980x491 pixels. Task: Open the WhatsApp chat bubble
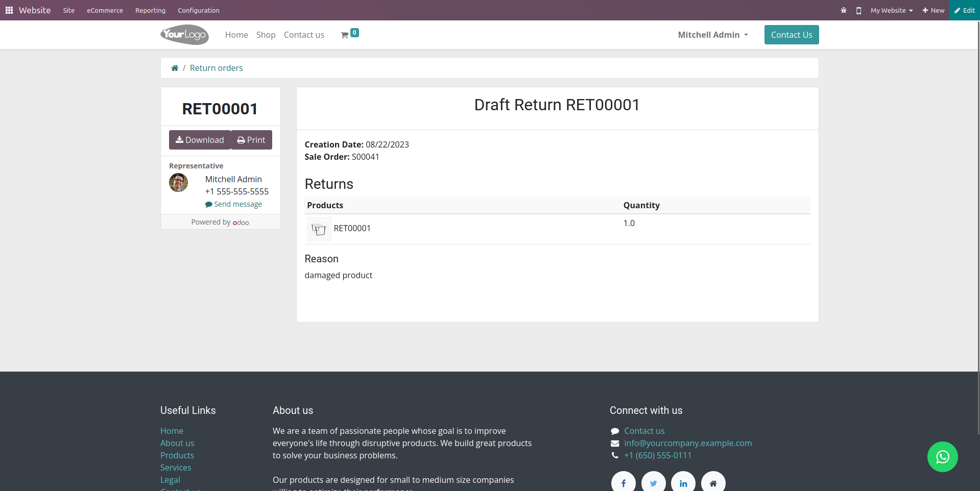[x=942, y=457]
